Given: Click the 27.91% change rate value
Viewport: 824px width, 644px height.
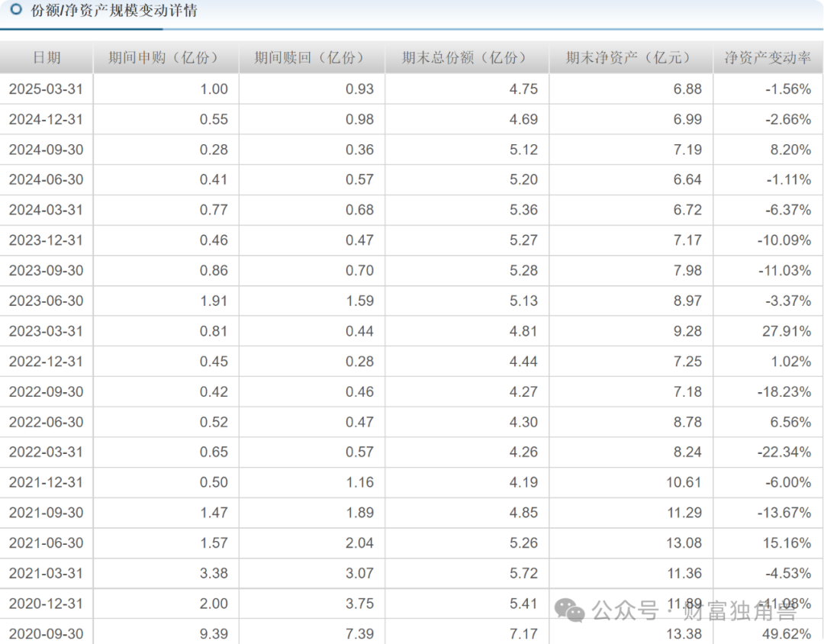Looking at the screenshot, I should click(x=787, y=331).
